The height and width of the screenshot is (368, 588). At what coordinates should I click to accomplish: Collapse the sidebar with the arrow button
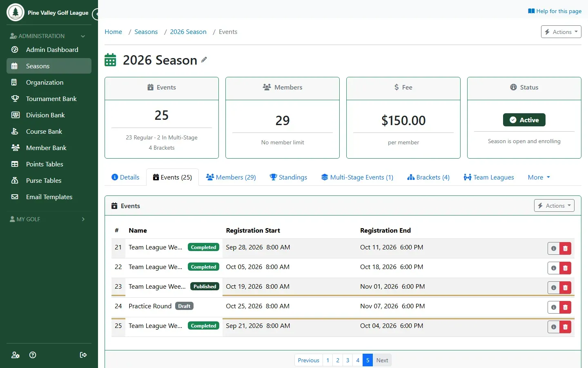tap(96, 14)
